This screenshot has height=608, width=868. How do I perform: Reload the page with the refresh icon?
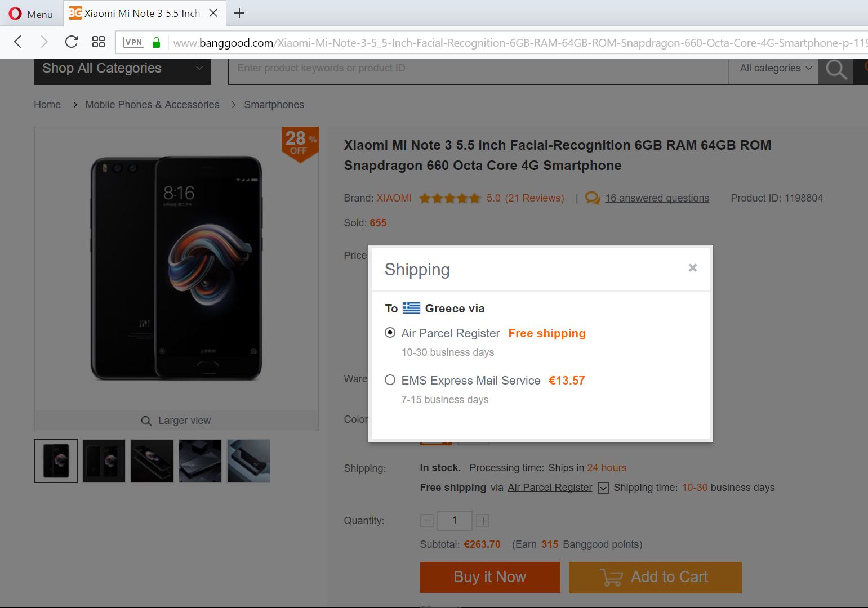point(71,42)
